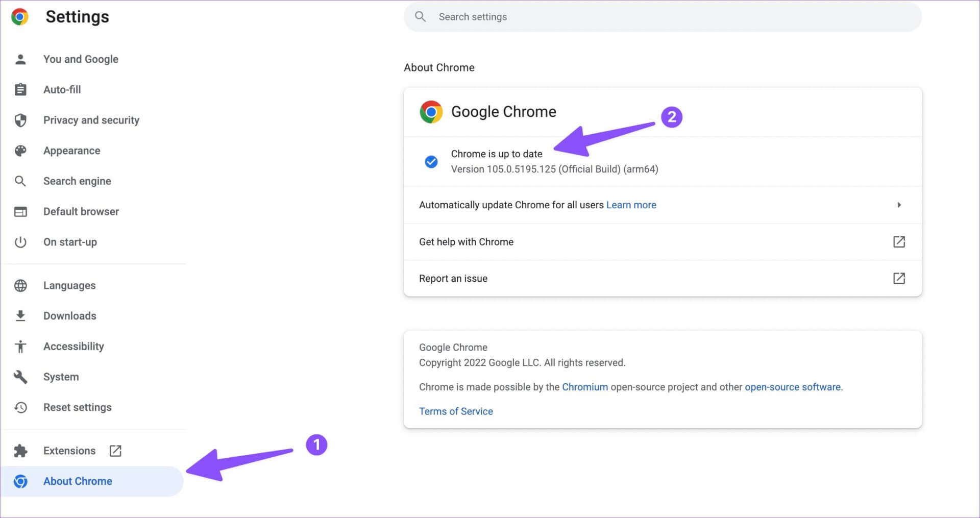Click the external link icon for Report an issue
This screenshot has width=980, height=518.
pos(899,278)
